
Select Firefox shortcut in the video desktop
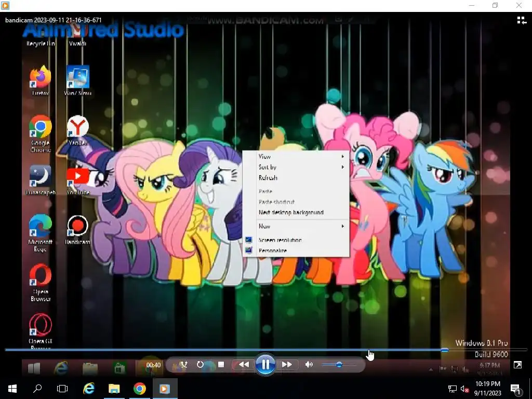41,81
